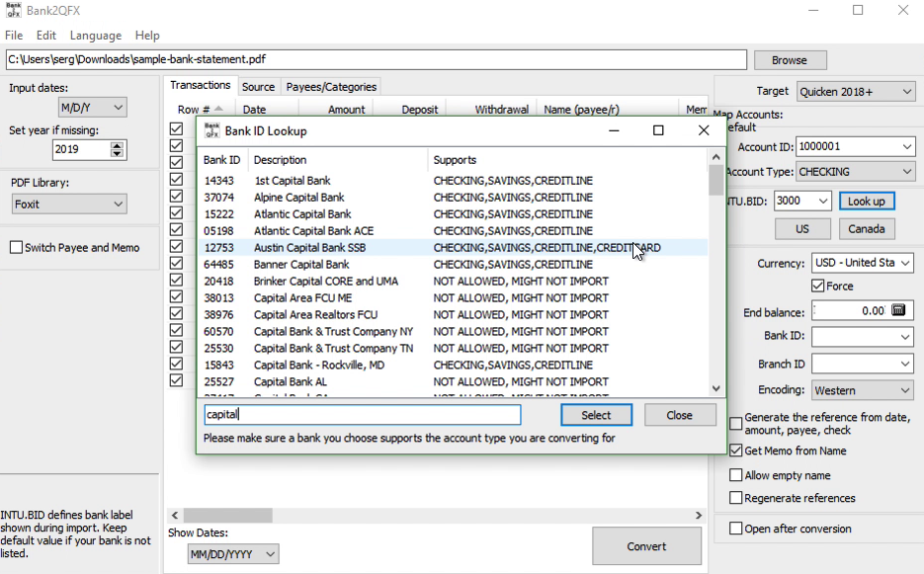Select the Banner Capital Bank row
The image size is (924, 574).
point(453,265)
